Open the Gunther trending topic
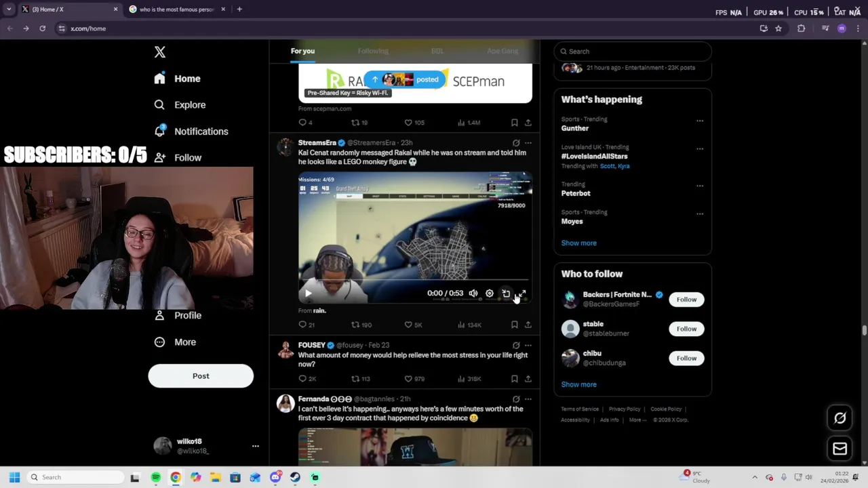The height and width of the screenshot is (488, 868). click(575, 128)
